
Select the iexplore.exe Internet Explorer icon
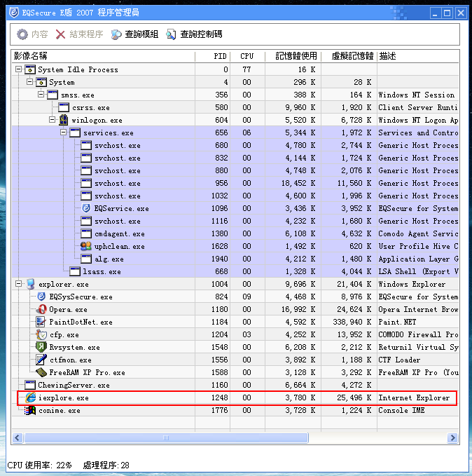(30, 397)
